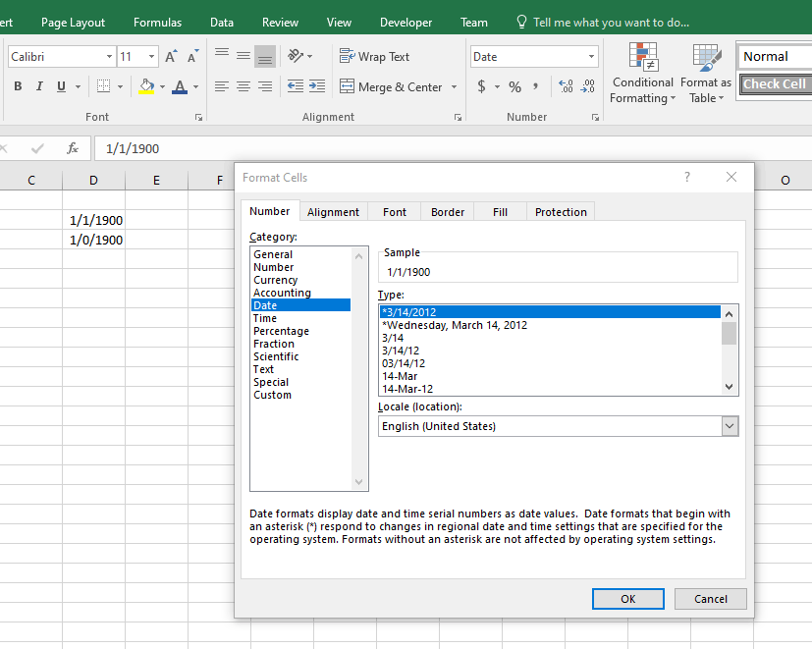Open the Locale (location) dropdown
812x649 pixels.
[729, 426]
